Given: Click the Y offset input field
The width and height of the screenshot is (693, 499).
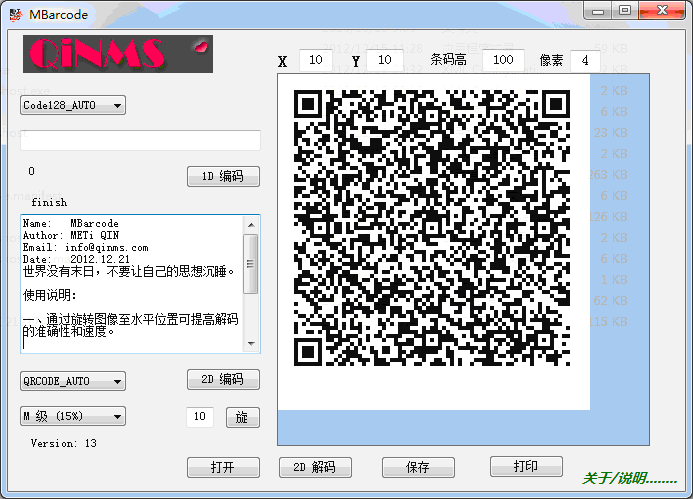Looking at the screenshot, I should 385,60.
